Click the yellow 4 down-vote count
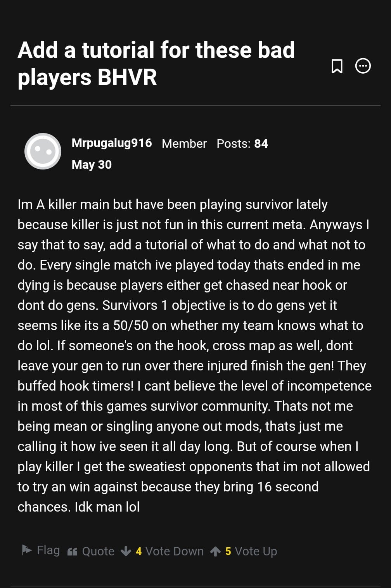391x588 pixels. tap(139, 551)
